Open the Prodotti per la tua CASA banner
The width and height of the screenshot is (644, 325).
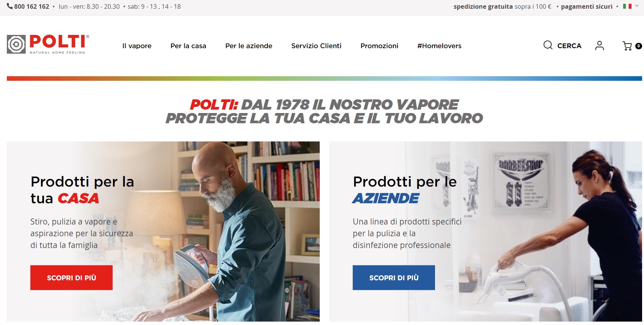[163, 231]
